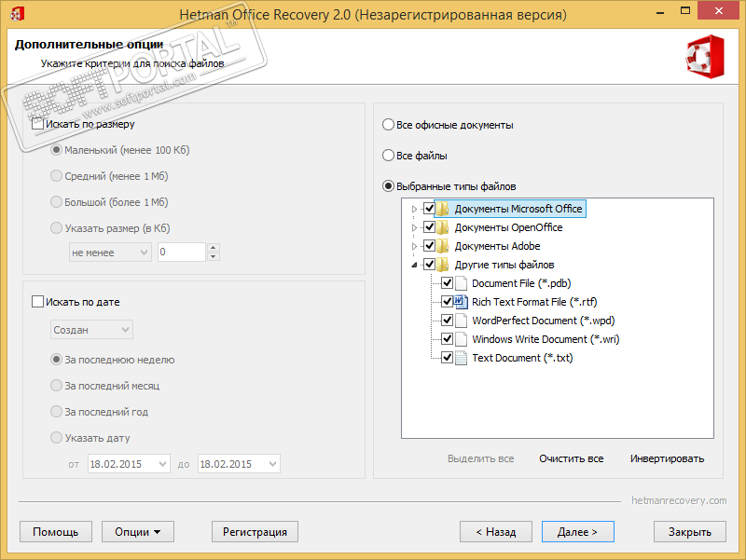The width and height of the screenshot is (746, 560).
Task: Select the Документы Microsoft Office tree row
Action: (510, 209)
